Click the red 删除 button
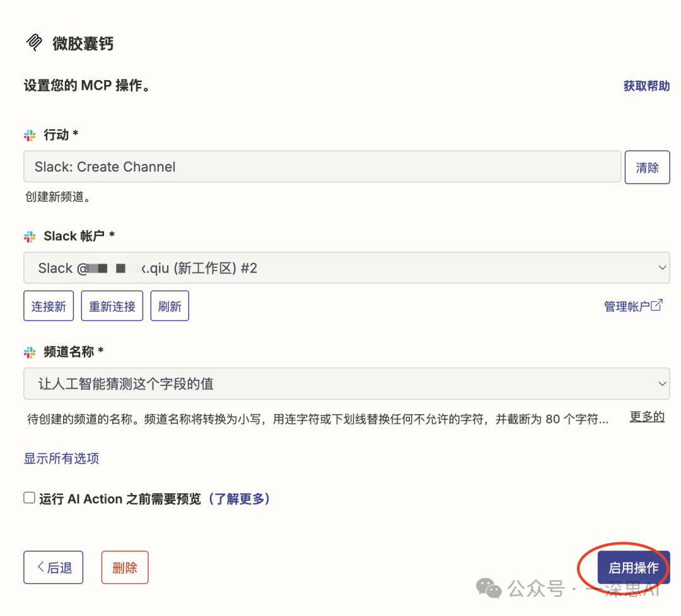 tap(125, 567)
